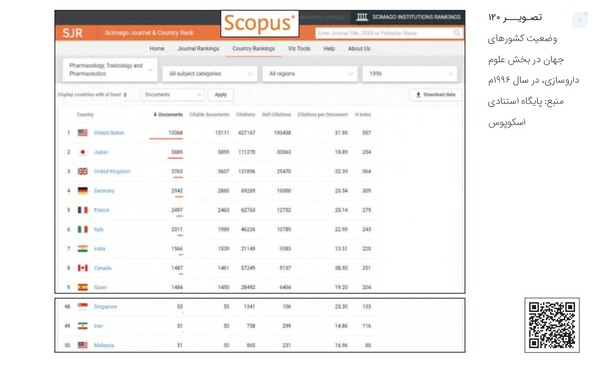Click the SJR logo
The height and width of the screenshot is (372, 600).
point(73,33)
